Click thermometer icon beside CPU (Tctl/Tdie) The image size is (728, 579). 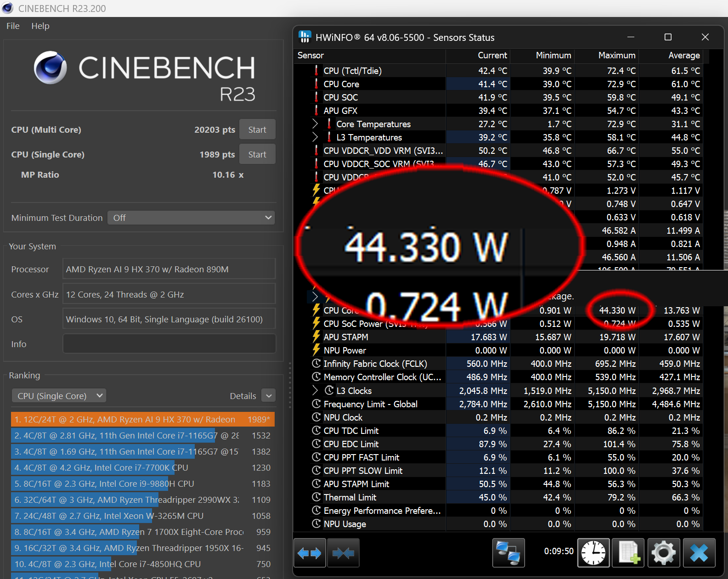[316, 70]
